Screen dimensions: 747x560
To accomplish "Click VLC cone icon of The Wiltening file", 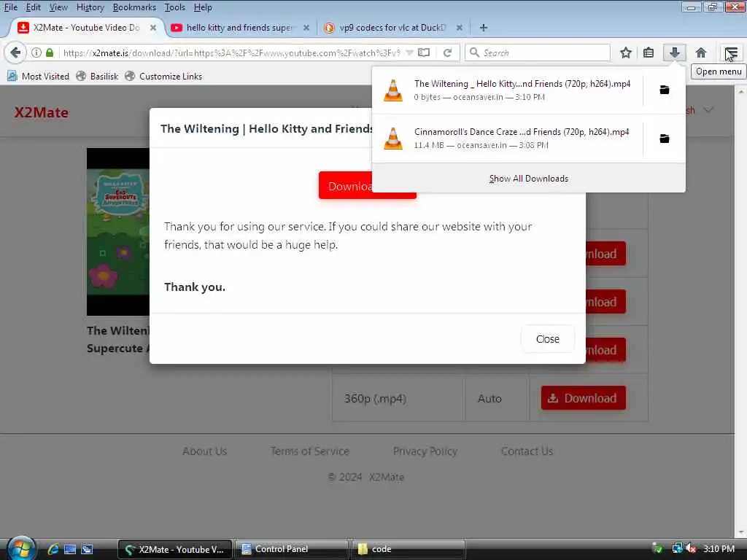I will (393, 90).
